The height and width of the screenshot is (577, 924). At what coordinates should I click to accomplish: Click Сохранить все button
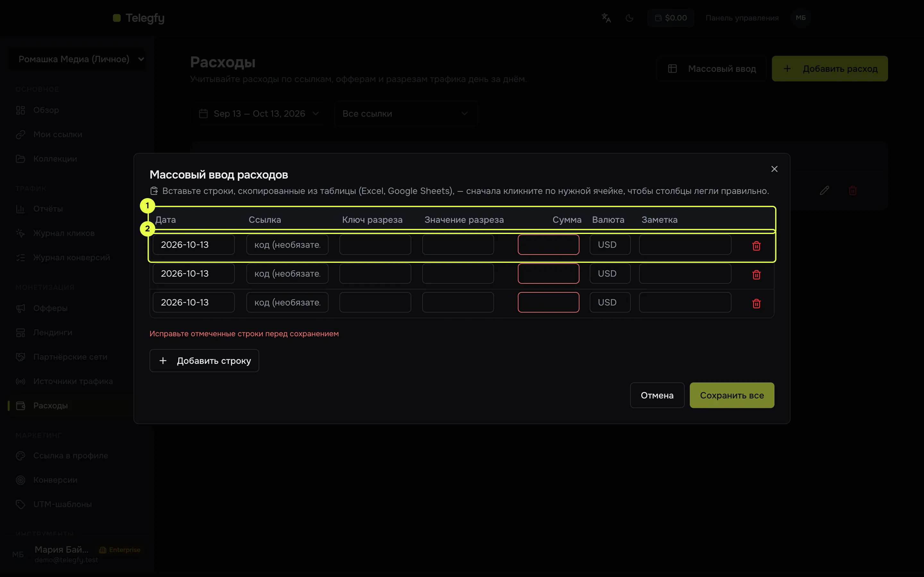pyautogui.click(x=732, y=395)
